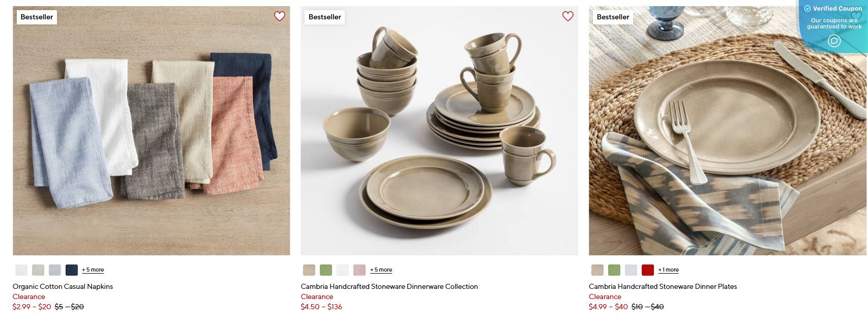
Task: Select the pink swatch for the dinnerware collection
Action: point(359,270)
